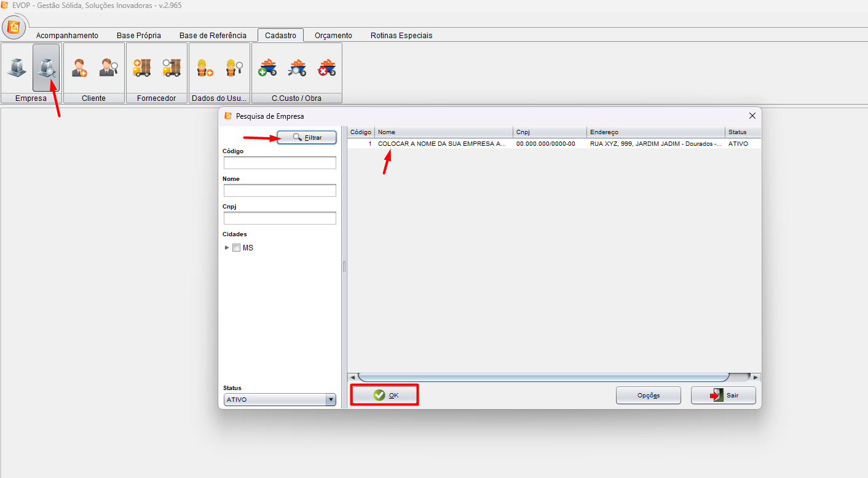Click add cost center wheelbarrow icon
Image resolution: width=868 pixels, height=478 pixels.
pos(267,68)
